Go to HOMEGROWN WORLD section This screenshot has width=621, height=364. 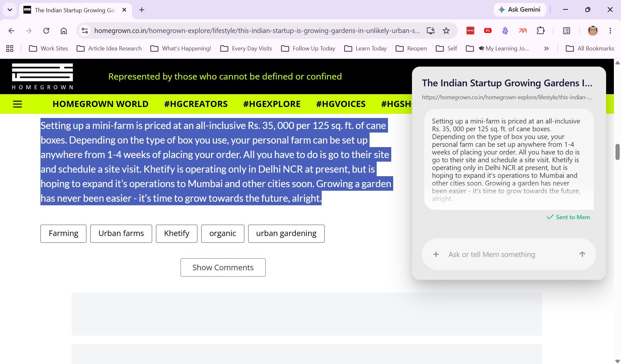100,104
